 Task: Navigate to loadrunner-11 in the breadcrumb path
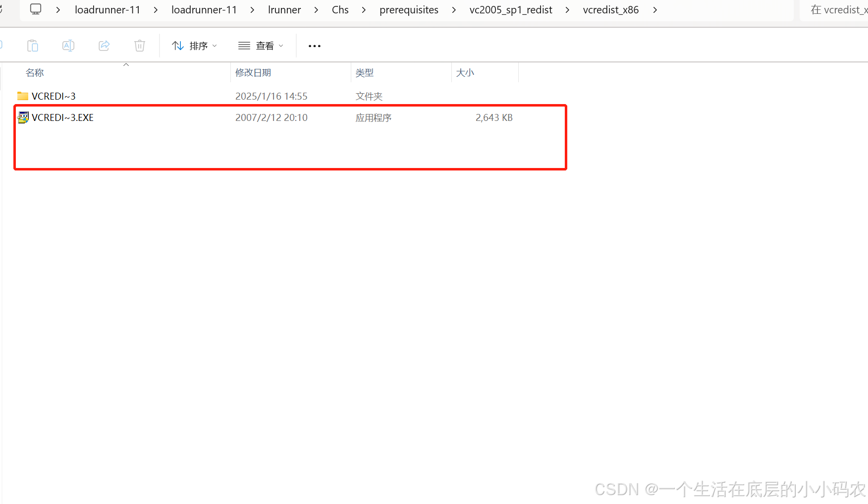[108, 9]
